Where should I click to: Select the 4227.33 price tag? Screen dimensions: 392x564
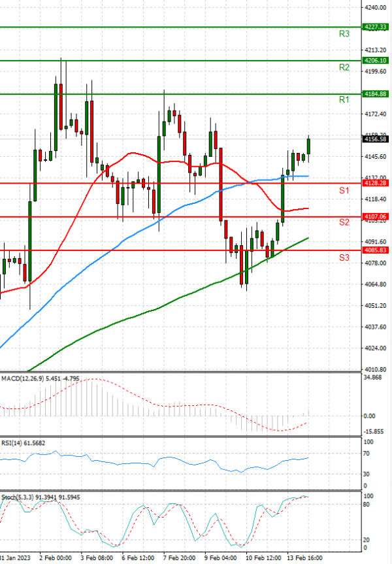tap(376, 27)
